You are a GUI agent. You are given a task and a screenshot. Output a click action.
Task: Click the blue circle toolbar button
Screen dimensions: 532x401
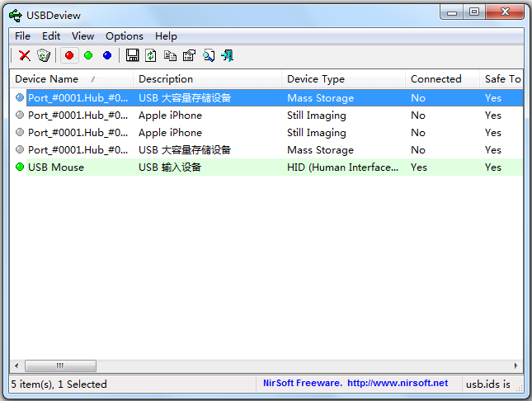pos(106,55)
